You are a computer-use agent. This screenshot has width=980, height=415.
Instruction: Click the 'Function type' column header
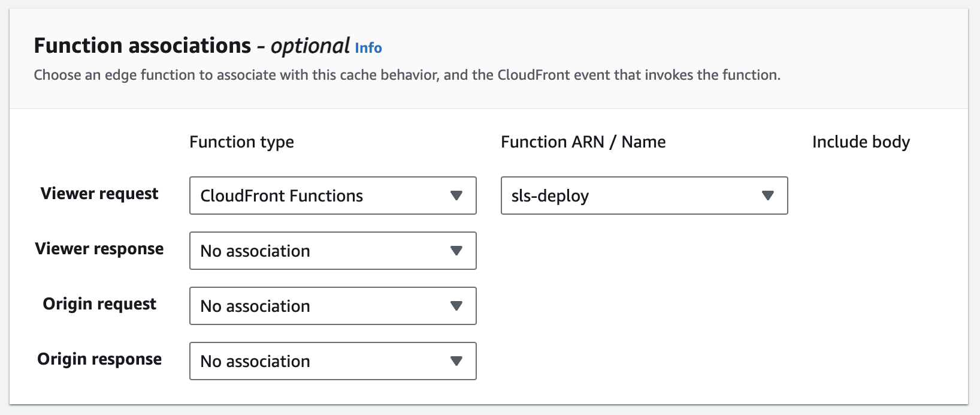[242, 142]
